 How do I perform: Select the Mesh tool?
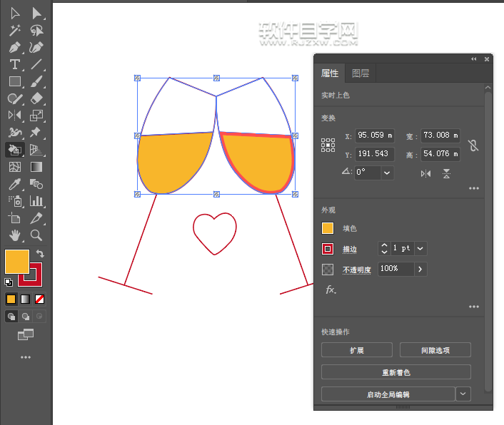coord(15,167)
